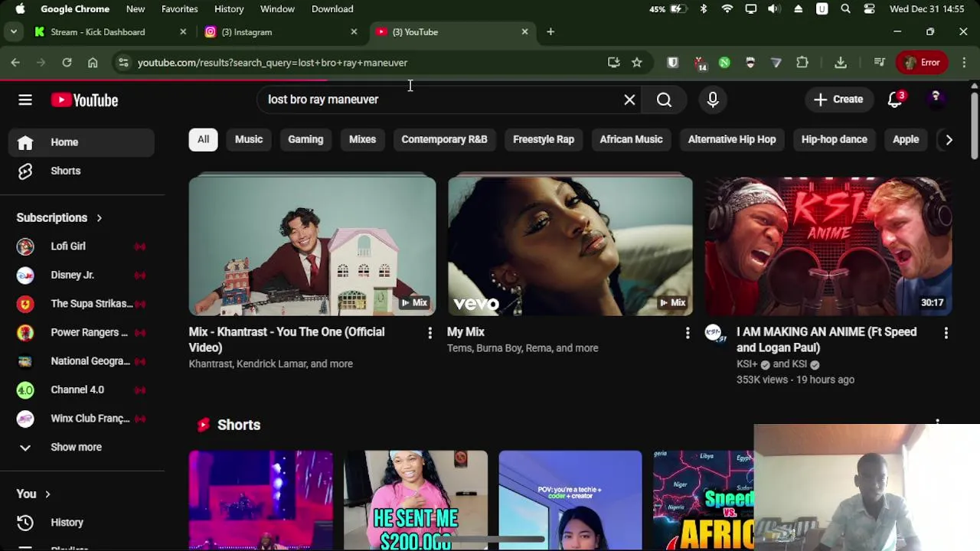Open Shorts in the sidebar
This screenshot has width=980, height=551.
point(82,171)
